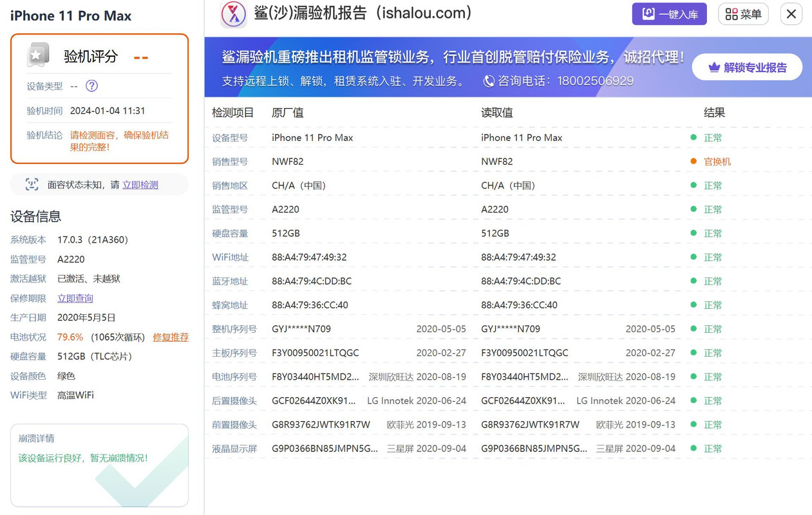Select the 原厂值 column header
The image size is (812, 515).
tap(288, 113)
